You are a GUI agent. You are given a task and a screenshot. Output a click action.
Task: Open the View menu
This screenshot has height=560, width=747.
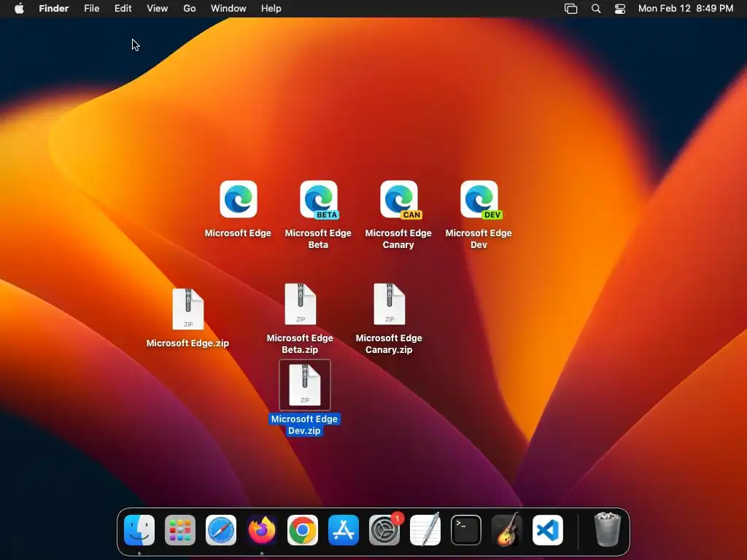tap(158, 9)
